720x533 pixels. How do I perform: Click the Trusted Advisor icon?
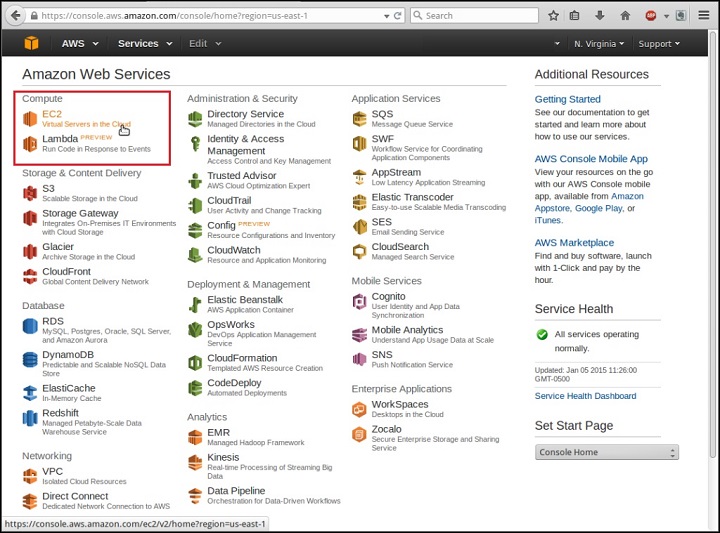(x=195, y=180)
